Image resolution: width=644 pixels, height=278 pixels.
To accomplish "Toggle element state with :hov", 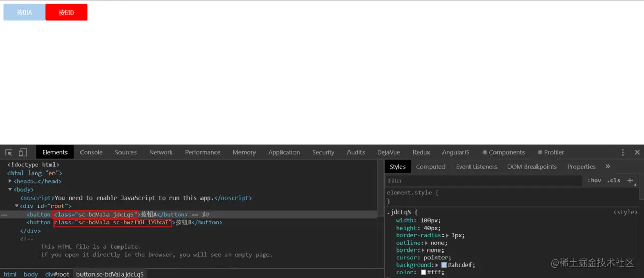I will point(594,180).
